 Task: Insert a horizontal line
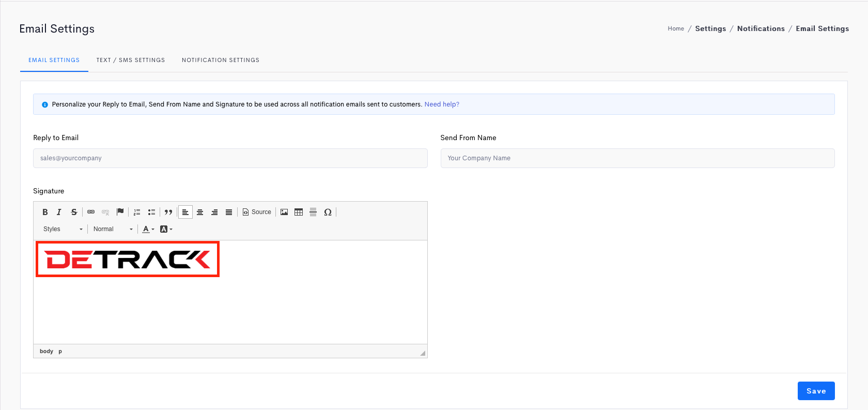click(313, 212)
